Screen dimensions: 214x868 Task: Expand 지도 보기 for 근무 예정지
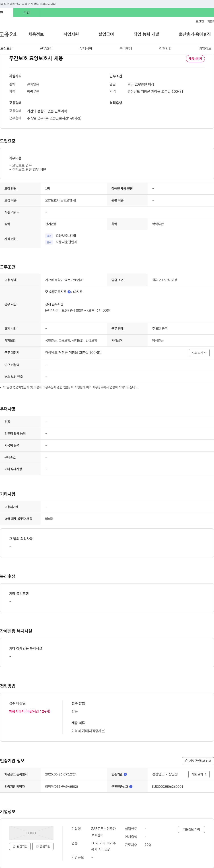point(199,353)
